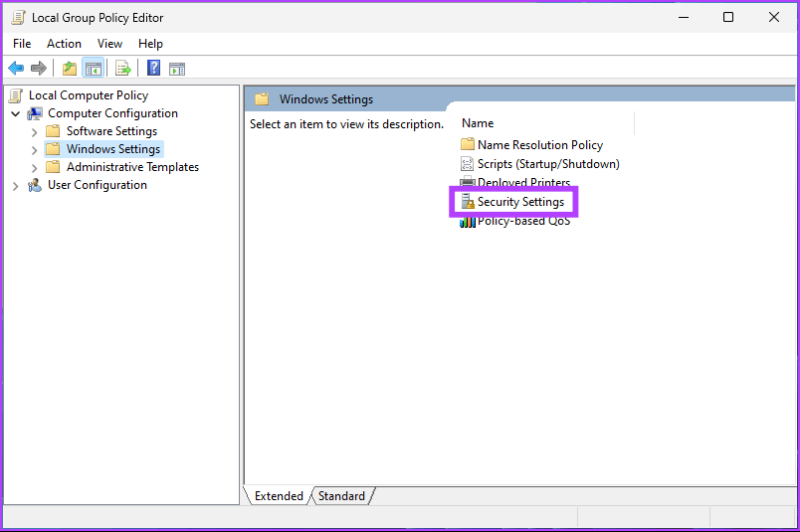800x532 pixels.
Task: Click the Administrative Templates folder icon
Action: 53,167
